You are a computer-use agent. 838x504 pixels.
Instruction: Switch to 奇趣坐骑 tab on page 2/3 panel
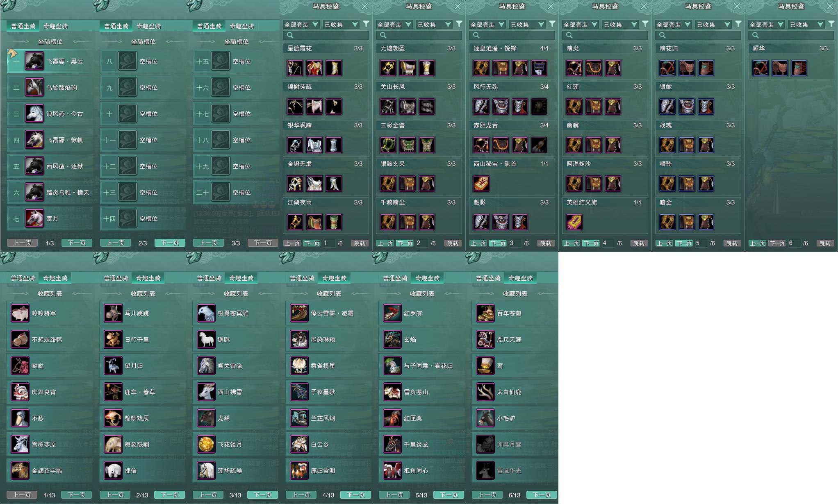[149, 26]
